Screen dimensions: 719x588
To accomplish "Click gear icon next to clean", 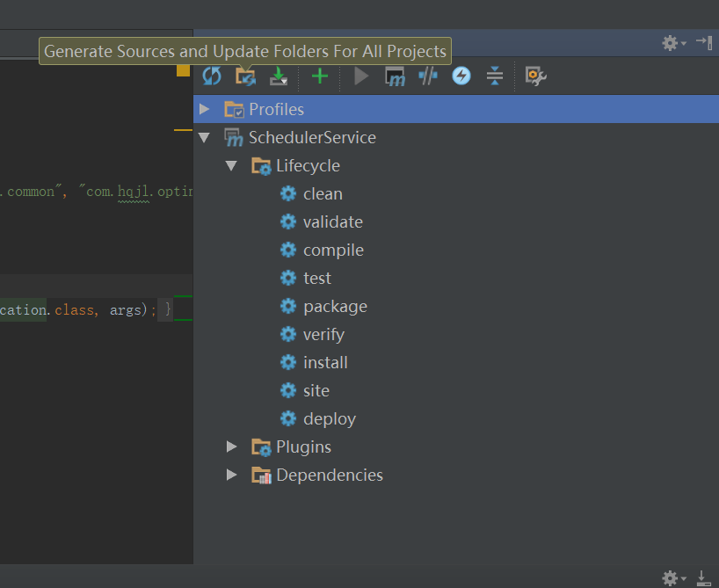I will pyautogui.click(x=288, y=193).
